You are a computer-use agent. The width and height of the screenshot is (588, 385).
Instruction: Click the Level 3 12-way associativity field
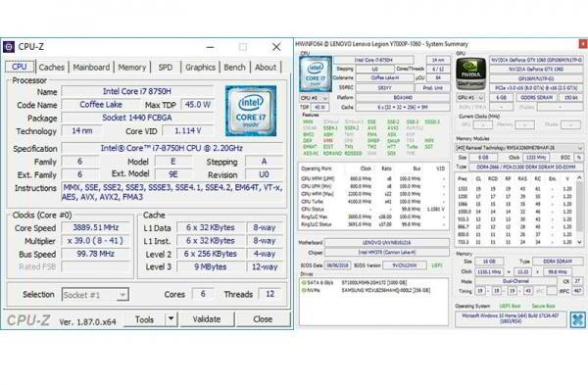coord(265,266)
